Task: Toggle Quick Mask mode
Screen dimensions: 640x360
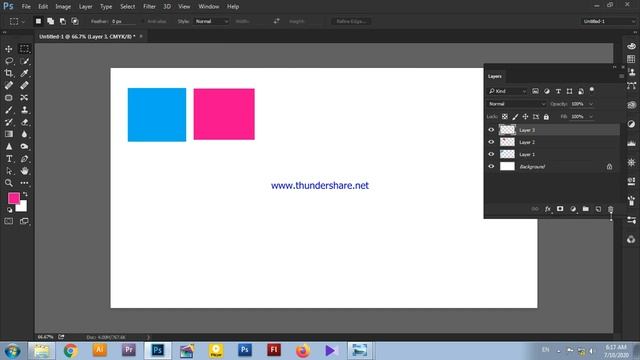Action: point(9,221)
